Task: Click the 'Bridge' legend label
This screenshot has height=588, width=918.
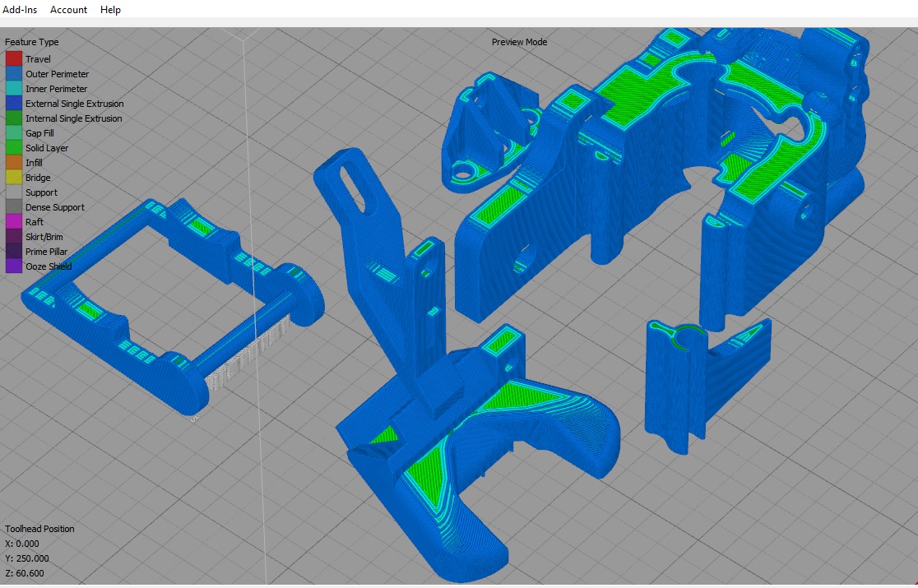Action: point(38,178)
